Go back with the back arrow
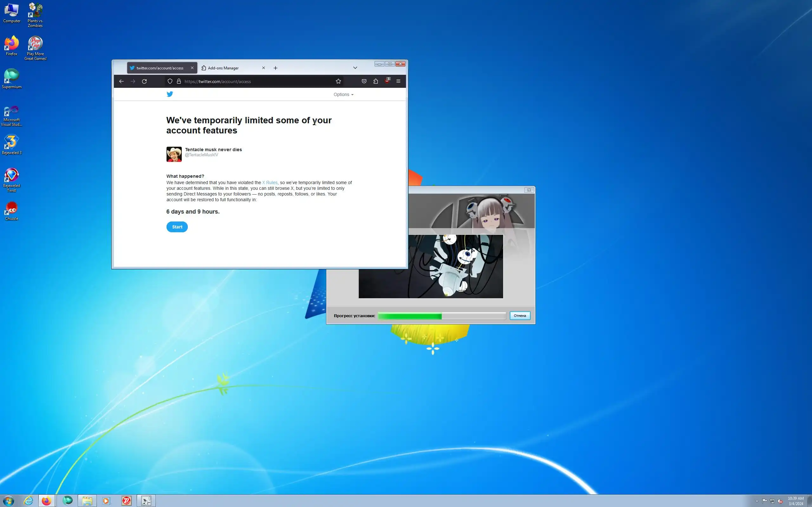The height and width of the screenshot is (507, 812). 121,81
